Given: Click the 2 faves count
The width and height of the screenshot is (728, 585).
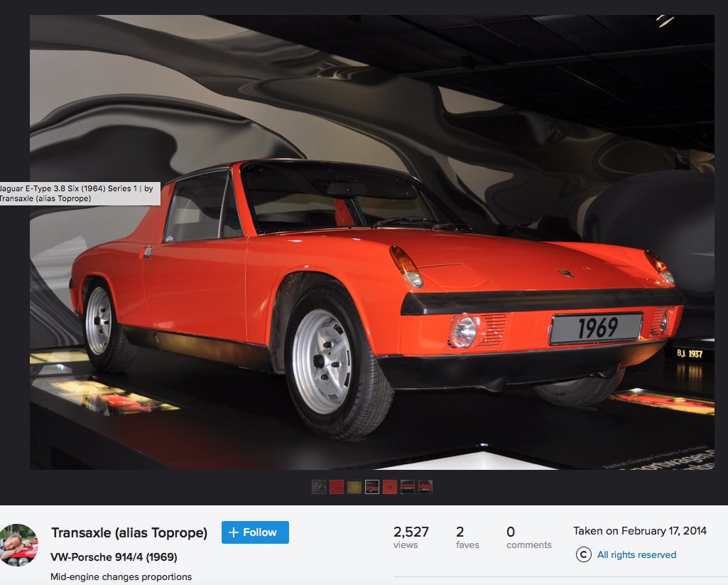Looking at the screenshot, I should click(467, 537).
